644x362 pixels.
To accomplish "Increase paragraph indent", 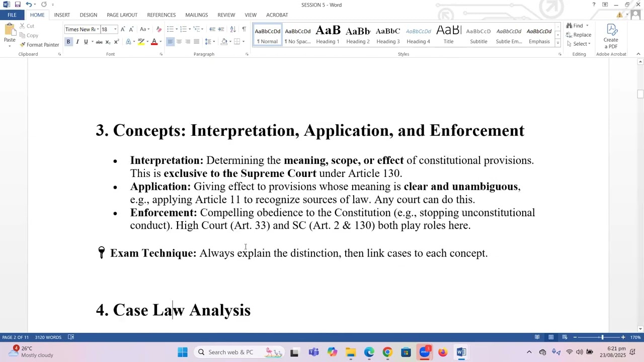I will click(221, 29).
